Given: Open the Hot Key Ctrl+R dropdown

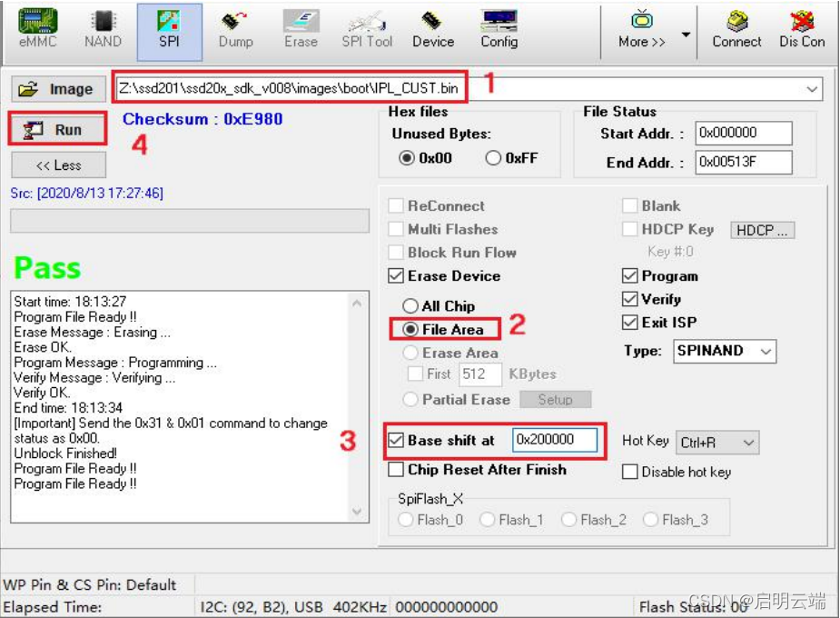Looking at the screenshot, I should pos(717,443).
